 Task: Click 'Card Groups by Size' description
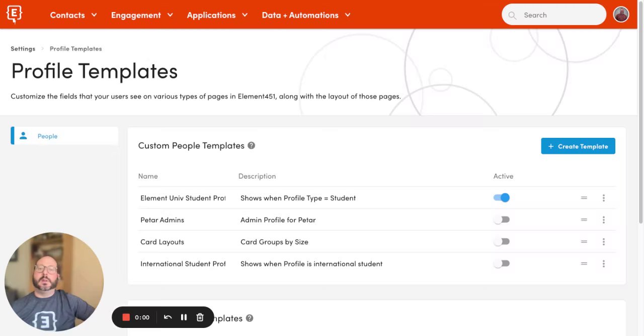point(274,242)
